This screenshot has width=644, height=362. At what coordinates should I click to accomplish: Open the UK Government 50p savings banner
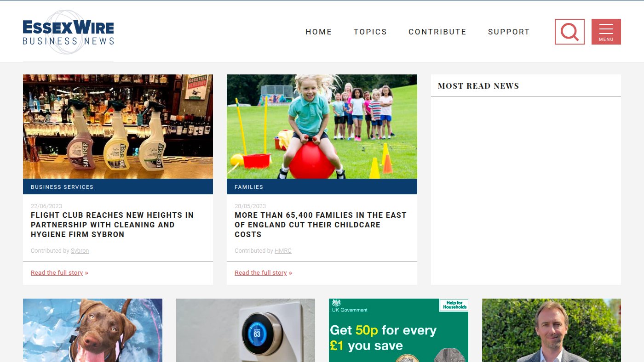click(x=398, y=330)
